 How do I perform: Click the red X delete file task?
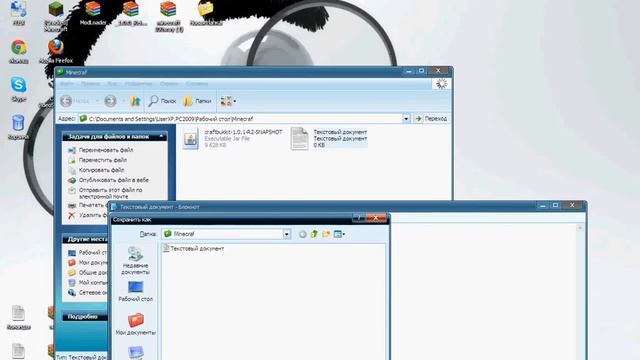pos(72,215)
